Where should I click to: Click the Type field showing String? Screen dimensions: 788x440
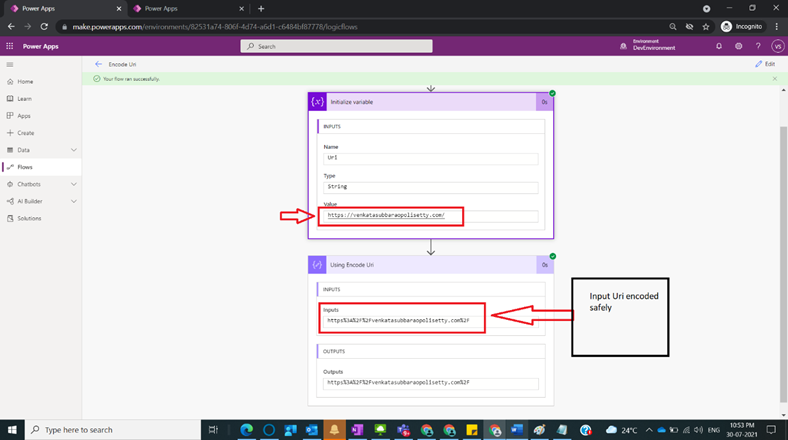coord(431,187)
